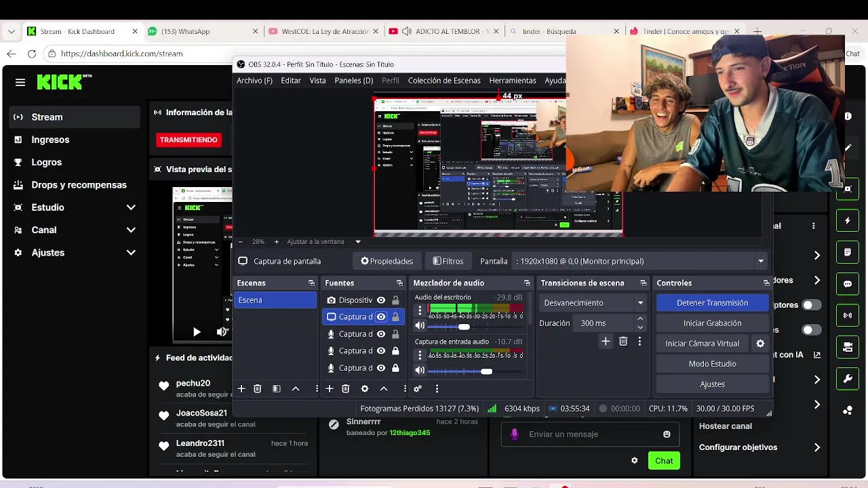Add a new scene in Escenas panel
Viewport: 868px width, 488px height.
(241, 388)
